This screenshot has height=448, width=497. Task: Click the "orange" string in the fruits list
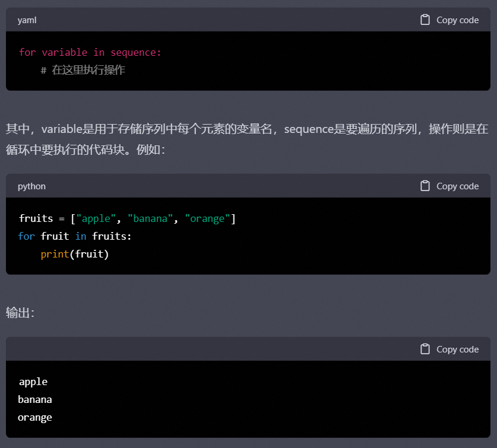click(x=207, y=218)
